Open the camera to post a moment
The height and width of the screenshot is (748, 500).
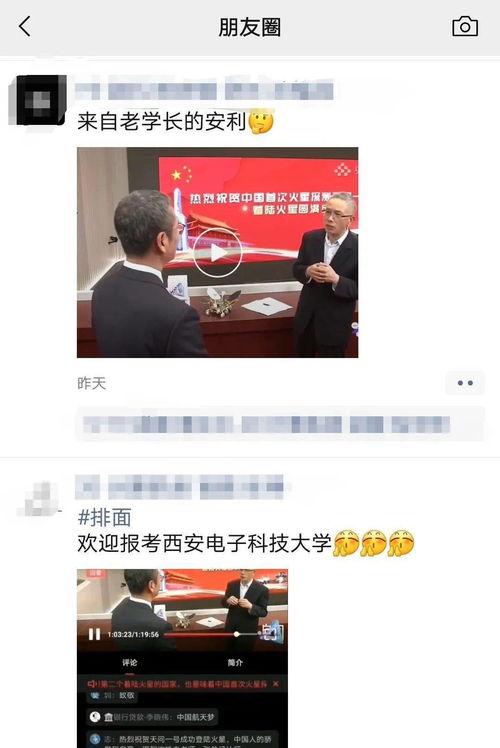click(x=465, y=26)
